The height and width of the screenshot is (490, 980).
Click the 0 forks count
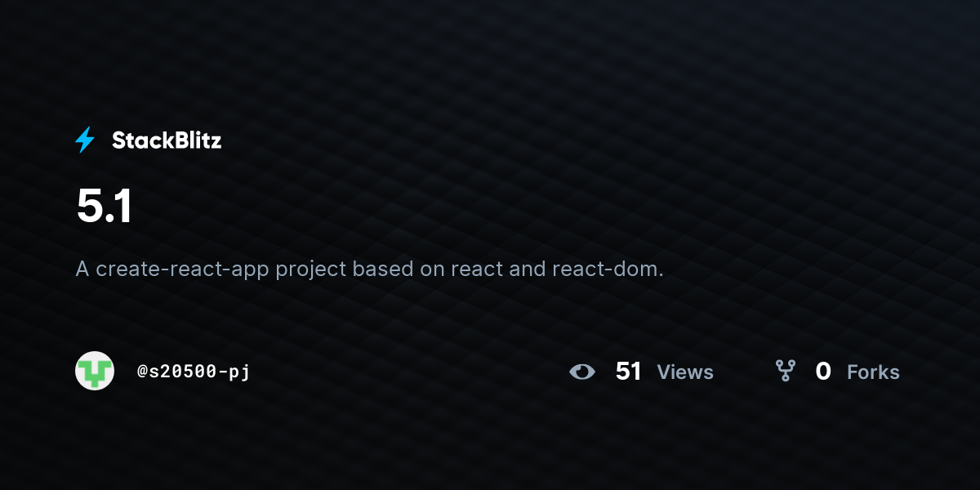(x=823, y=372)
